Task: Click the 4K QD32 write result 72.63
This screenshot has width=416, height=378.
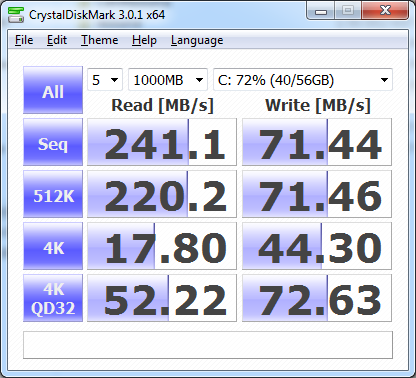Action: click(x=317, y=298)
